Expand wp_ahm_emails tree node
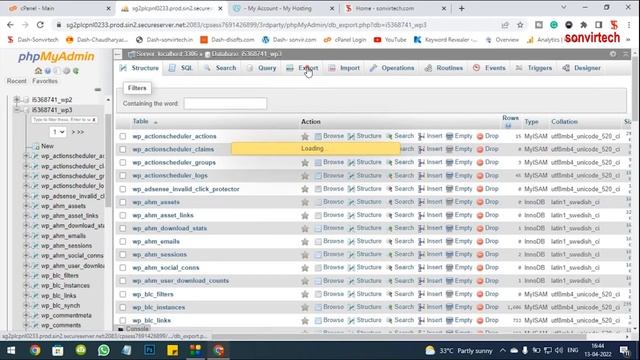 (x=27, y=236)
